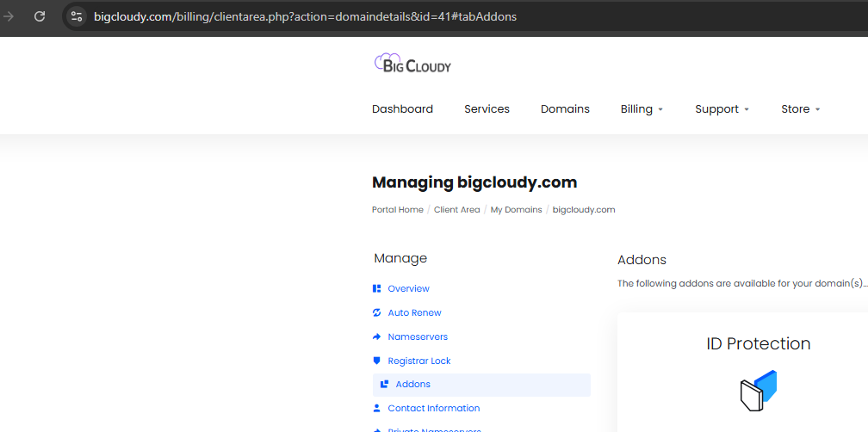Click the Manage sidebar heading

coord(400,258)
